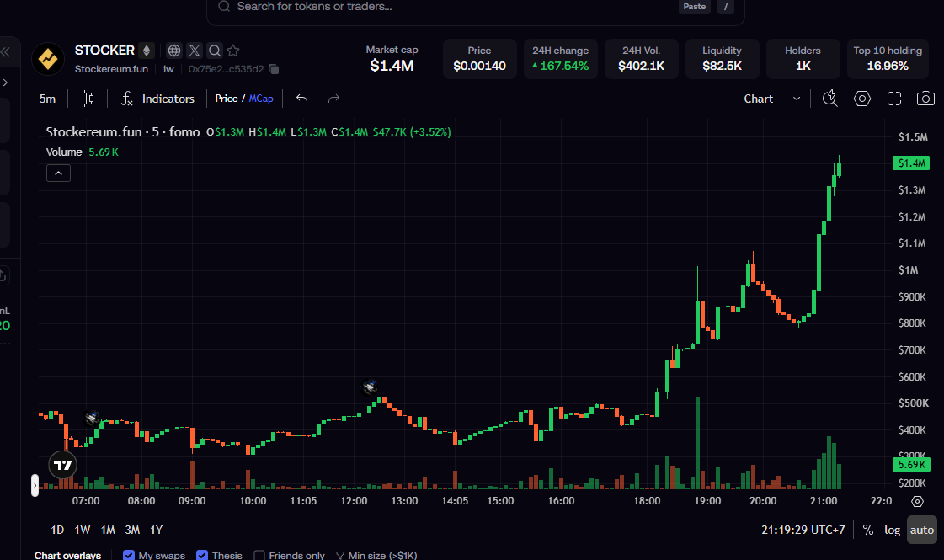
Task: Toggle percent scale mode
Action: [868, 530]
